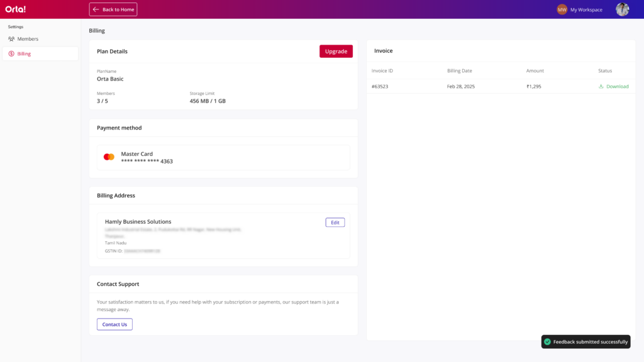Image resolution: width=644 pixels, height=362 pixels.
Task: Open the user profile picture menu
Action: (622, 9)
